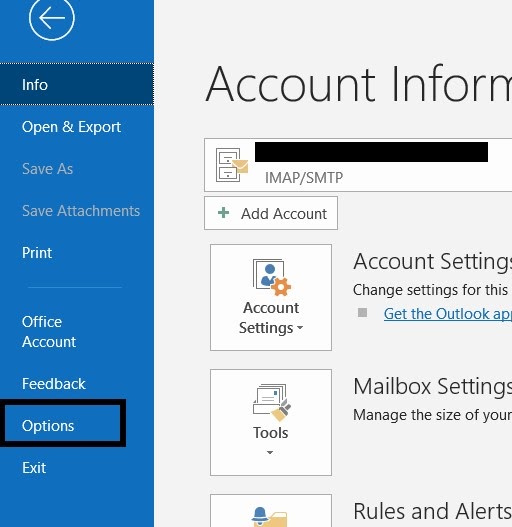Expand the Tools dropdown arrow

coord(270,452)
